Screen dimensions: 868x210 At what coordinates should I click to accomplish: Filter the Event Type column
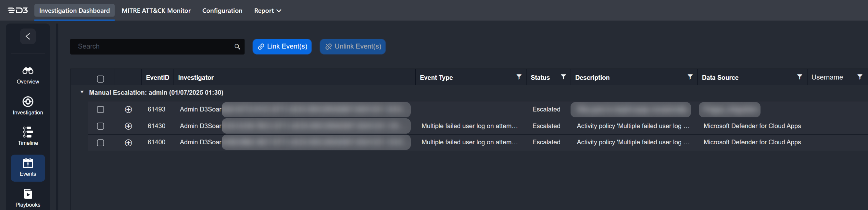pos(519,77)
